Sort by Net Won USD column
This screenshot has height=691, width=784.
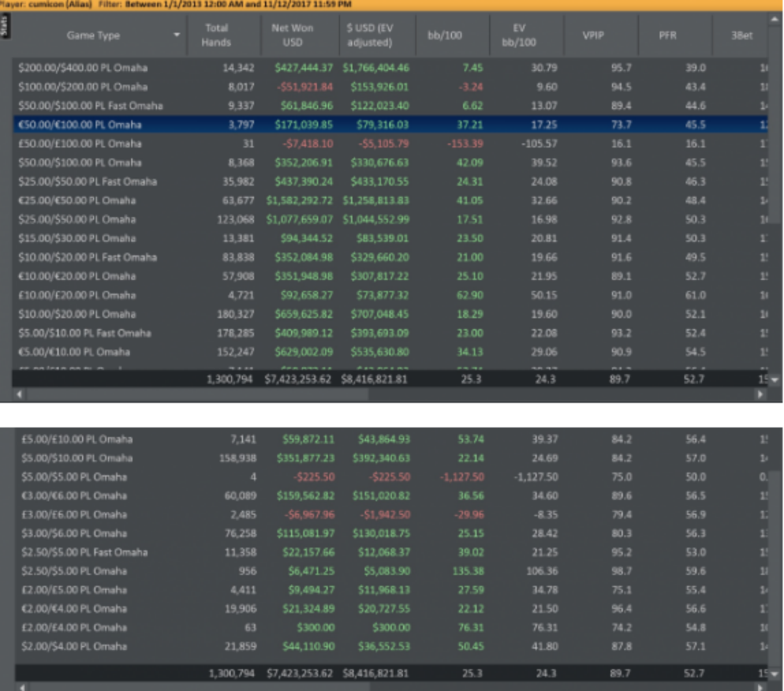click(292, 36)
